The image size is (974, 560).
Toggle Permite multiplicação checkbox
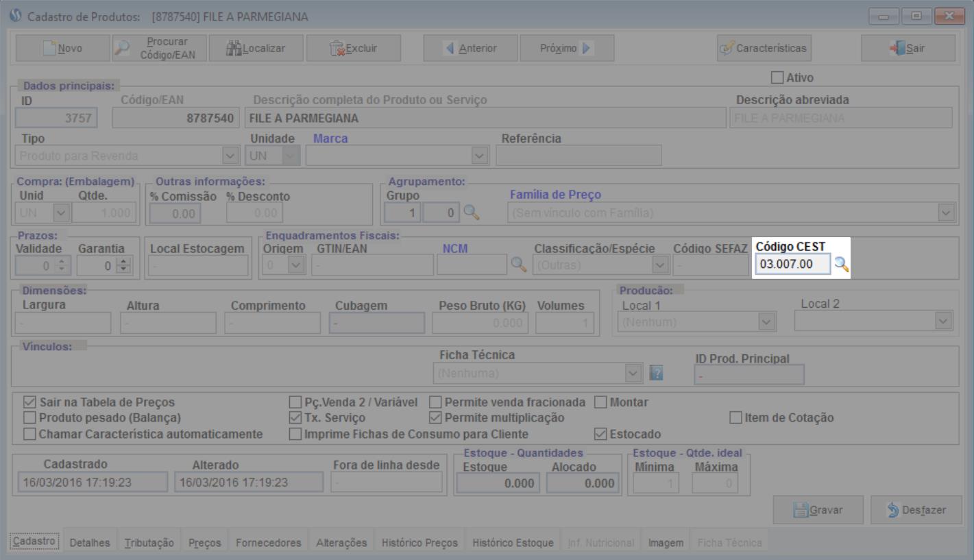(435, 417)
